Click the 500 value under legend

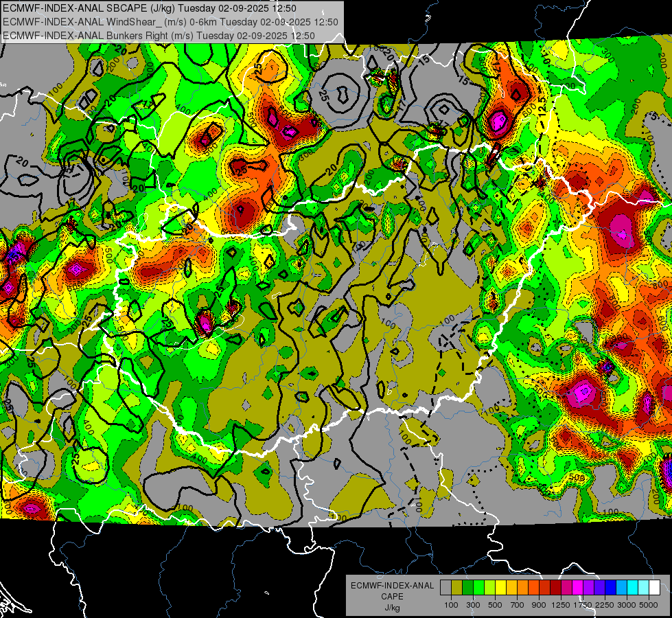click(495, 605)
